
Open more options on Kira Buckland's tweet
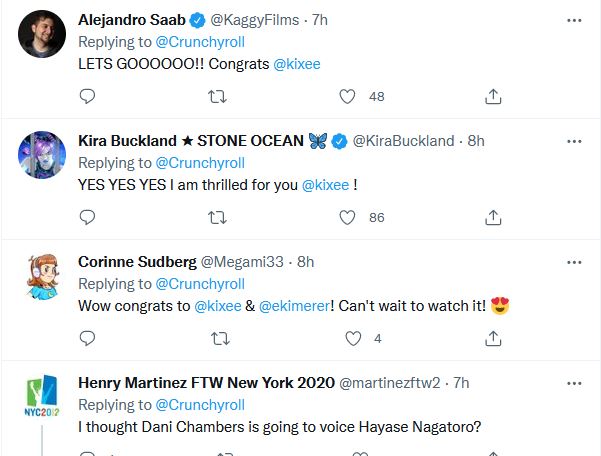574,141
